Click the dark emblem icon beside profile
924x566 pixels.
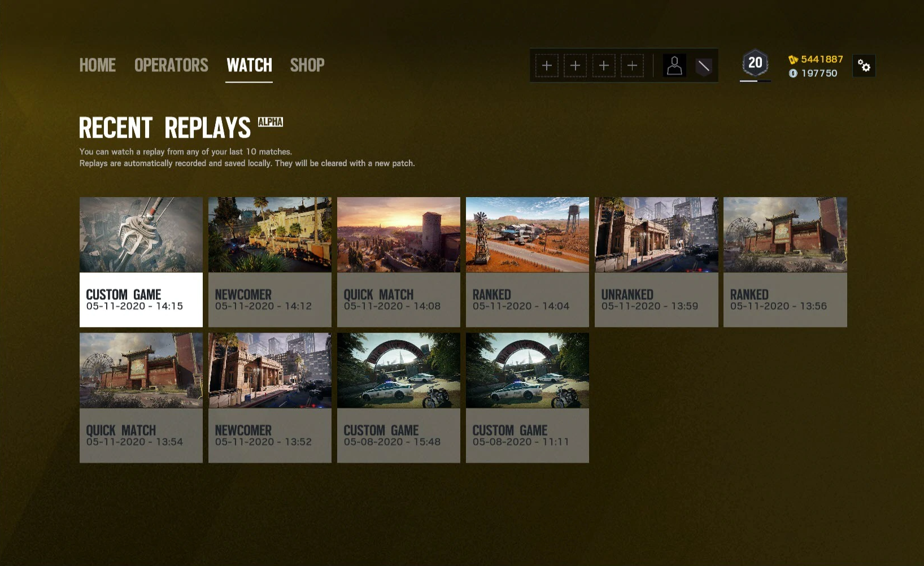(703, 67)
